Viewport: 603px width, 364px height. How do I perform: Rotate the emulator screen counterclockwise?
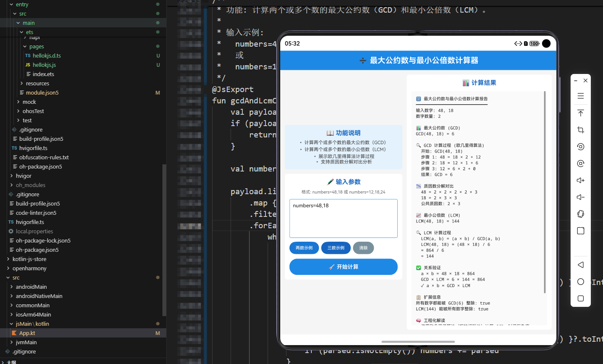[580, 147]
